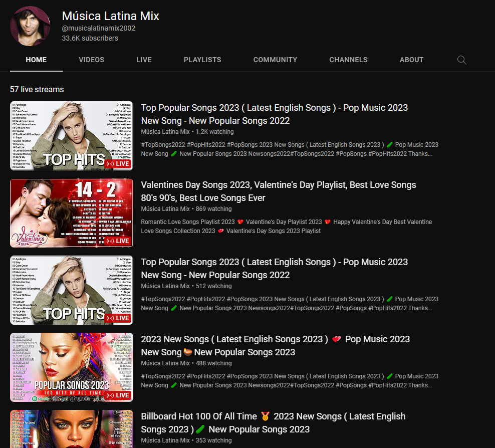This screenshot has width=495, height=448.
Task: Click the Romantic Love Songs Playlist description
Action: [x=287, y=227]
